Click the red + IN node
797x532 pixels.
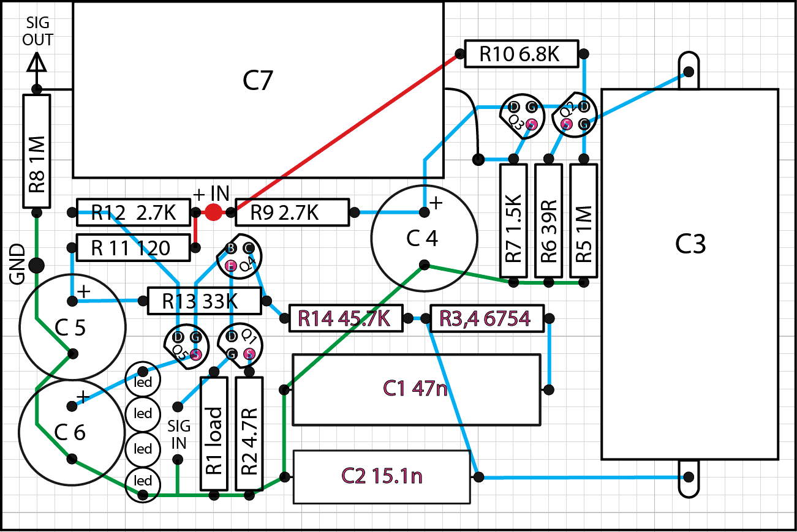pyautogui.click(x=213, y=212)
